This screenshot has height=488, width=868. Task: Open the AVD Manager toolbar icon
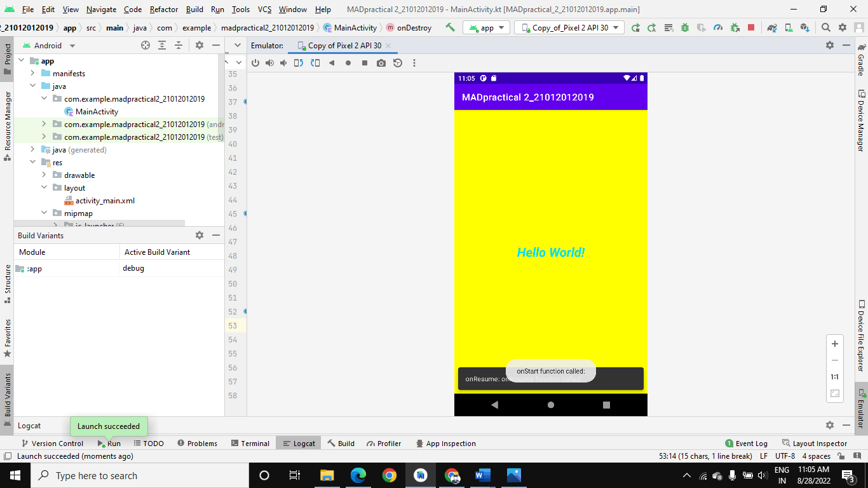coord(789,27)
